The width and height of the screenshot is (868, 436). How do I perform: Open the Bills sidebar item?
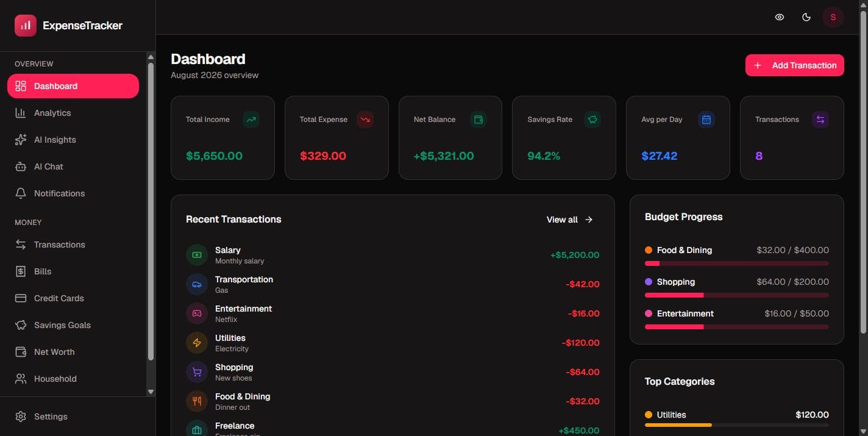pos(73,271)
